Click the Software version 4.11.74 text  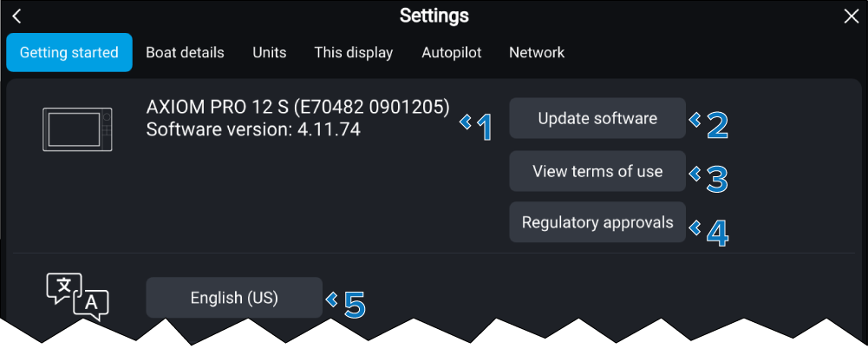point(253,130)
